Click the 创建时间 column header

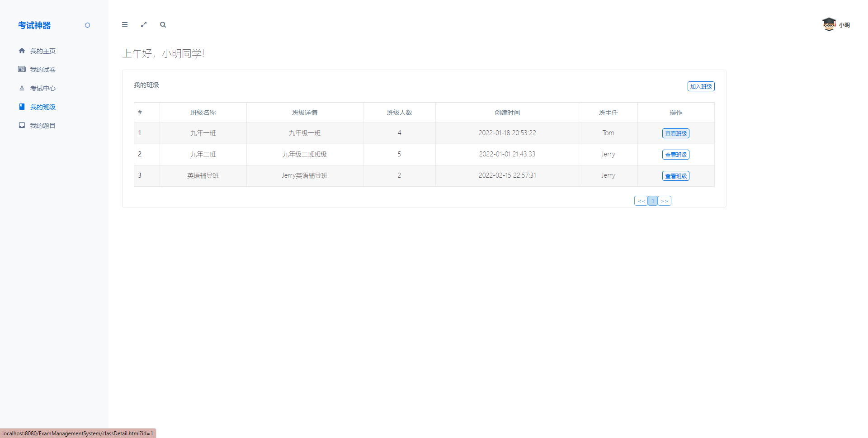tap(507, 113)
